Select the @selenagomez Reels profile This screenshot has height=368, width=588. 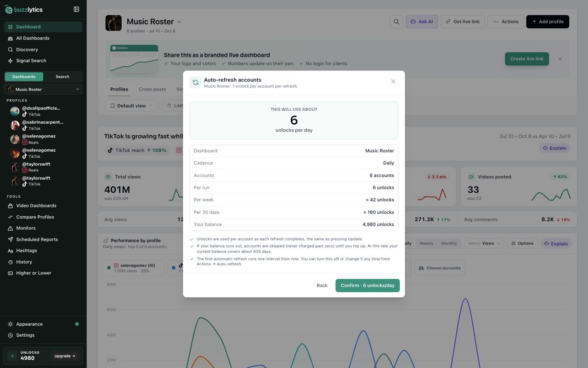43,139
